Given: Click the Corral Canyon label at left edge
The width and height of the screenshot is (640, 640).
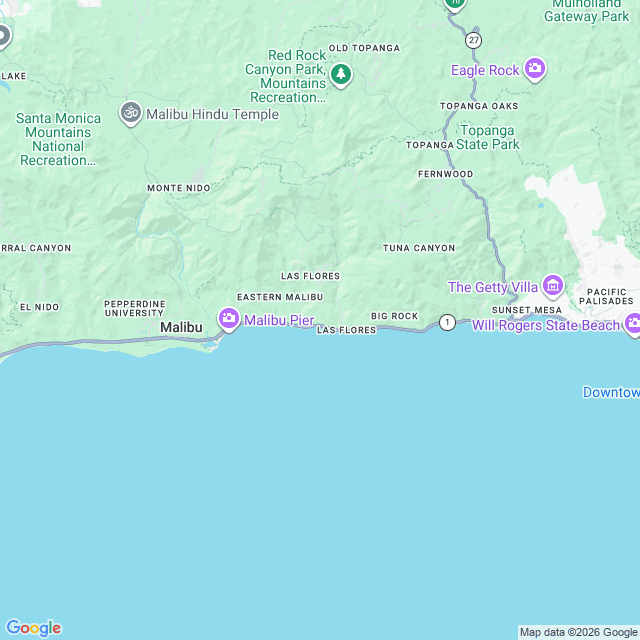Looking at the screenshot, I should [36, 248].
